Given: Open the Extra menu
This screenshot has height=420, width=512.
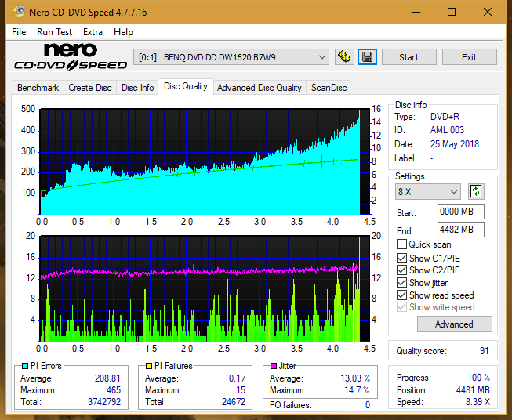Looking at the screenshot, I should [93, 32].
